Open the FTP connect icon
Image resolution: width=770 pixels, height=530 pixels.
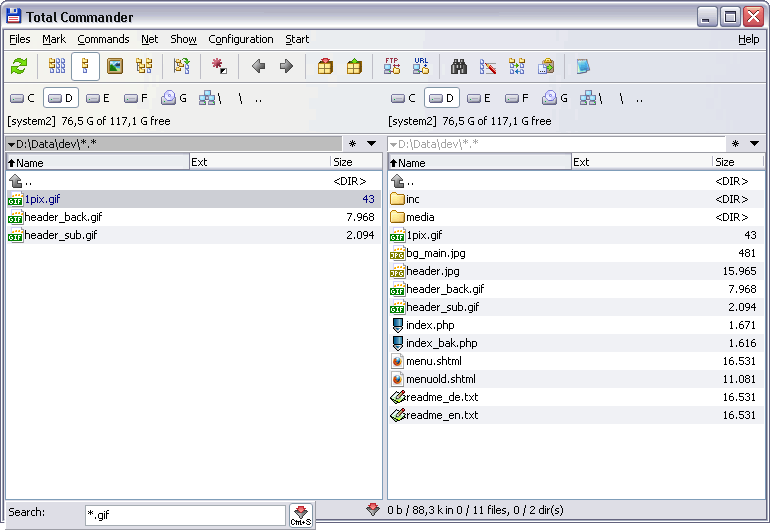pyautogui.click(x=392, y=66)
